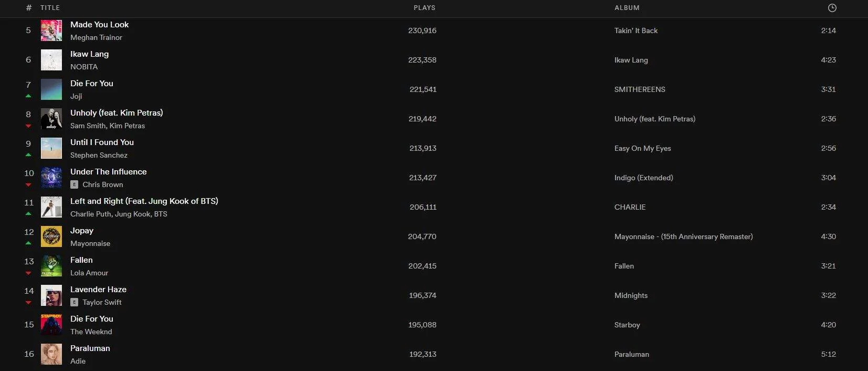
Task: Click explicit badge beside Taylor Swift
Action: (x=74, y=302)
